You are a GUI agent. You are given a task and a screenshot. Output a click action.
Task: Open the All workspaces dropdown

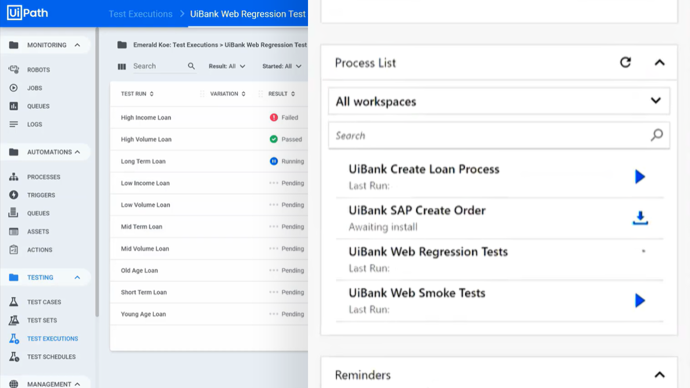pyautogui.click(x=499, y=102)
